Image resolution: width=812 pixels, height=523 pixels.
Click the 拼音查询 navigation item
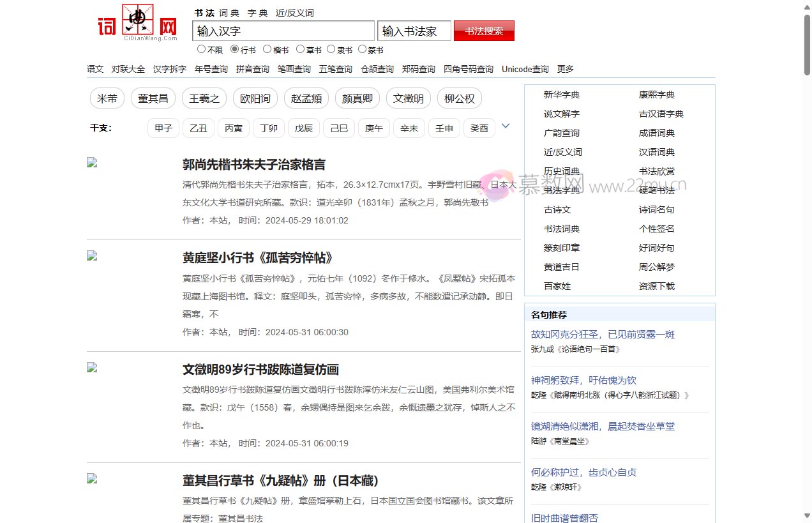point(252,69)
